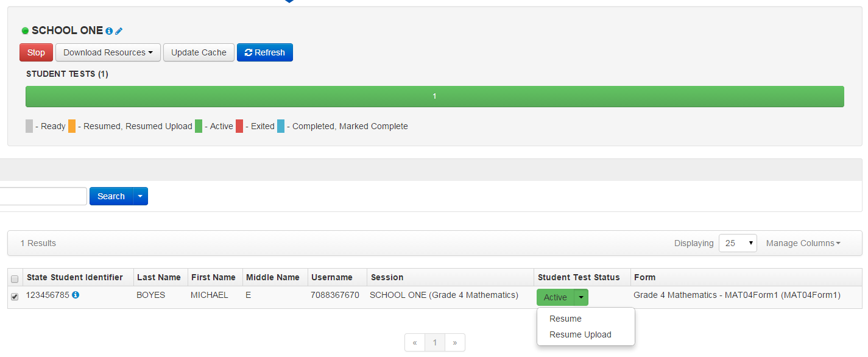Image resolution: width=868 pixels, height=357 pixels.
Task: Go to the next results page arrow
Action: 454,342
